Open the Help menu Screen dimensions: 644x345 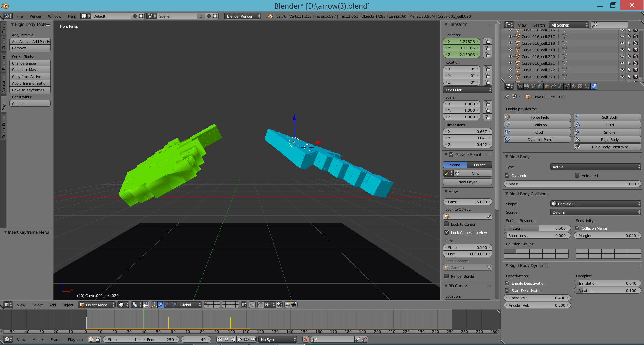[x=72, y=16]
